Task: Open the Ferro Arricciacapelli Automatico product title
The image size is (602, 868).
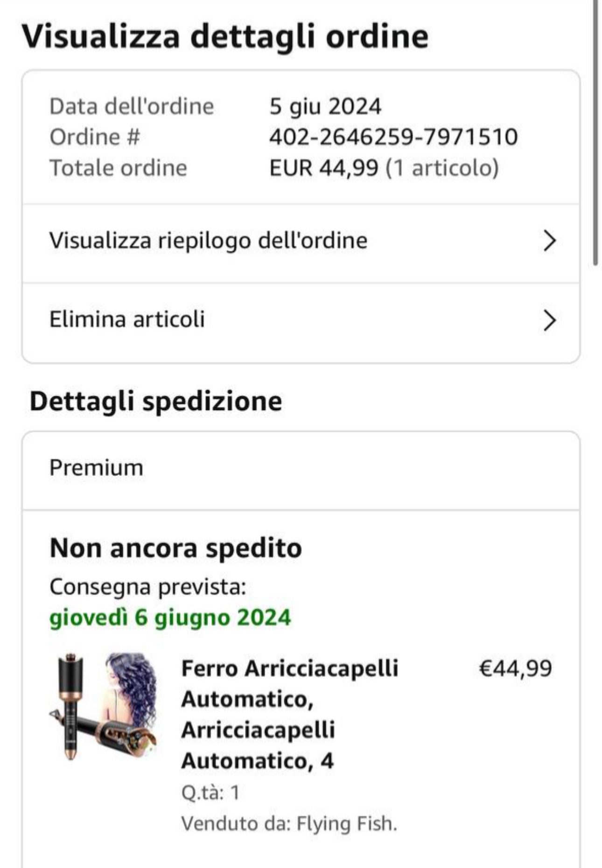Action: coord(290,714)
